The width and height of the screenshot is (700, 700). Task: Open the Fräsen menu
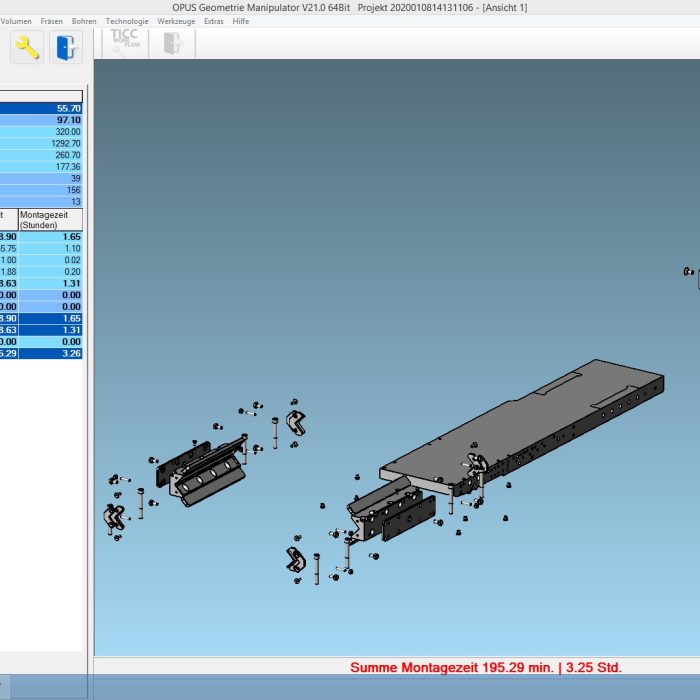click(x=52, y=21)
